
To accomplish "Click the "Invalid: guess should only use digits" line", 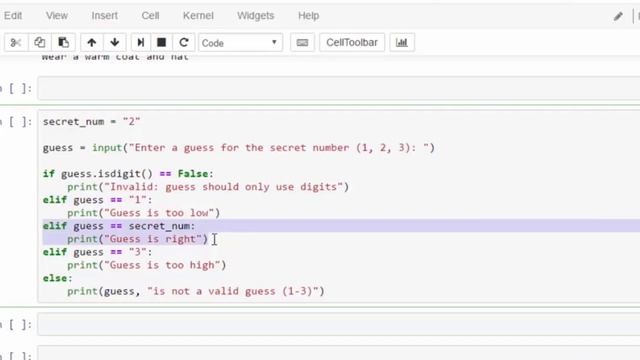I will [x=208, y=187].
